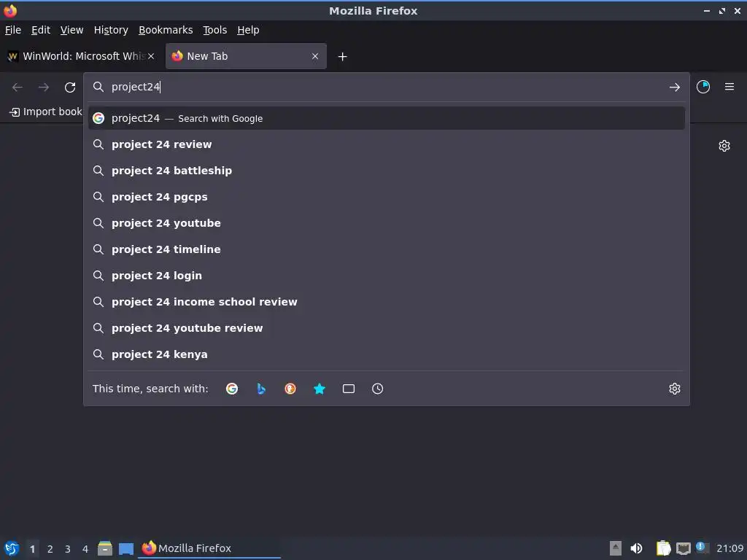This screenshot has width=747, height=560.
Task: Switch to workspace 4 in taskbar
Action: tap(85, 549)
